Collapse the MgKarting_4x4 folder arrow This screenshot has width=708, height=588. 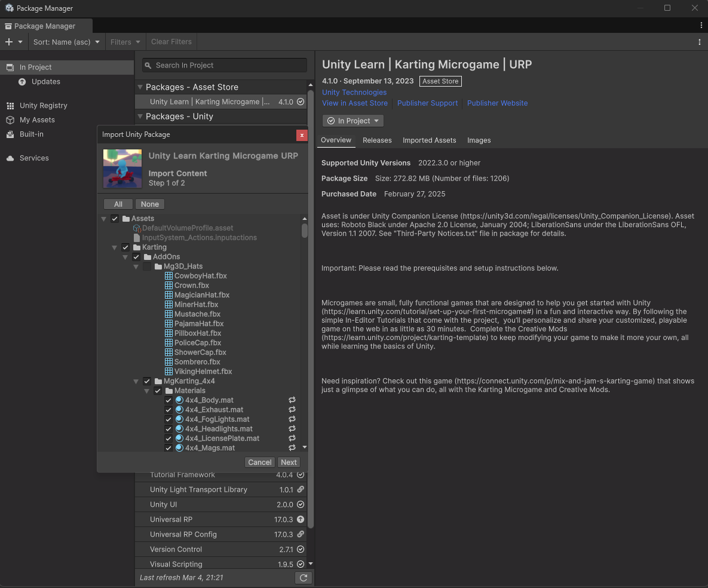point(136,382)
